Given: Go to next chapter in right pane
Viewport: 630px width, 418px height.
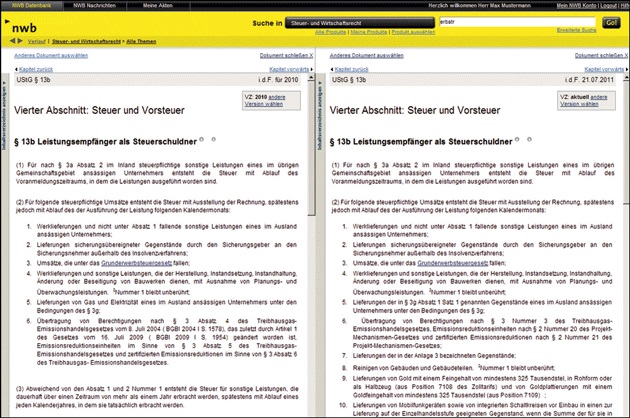Looking at the screenshot, I should point(604,68).
